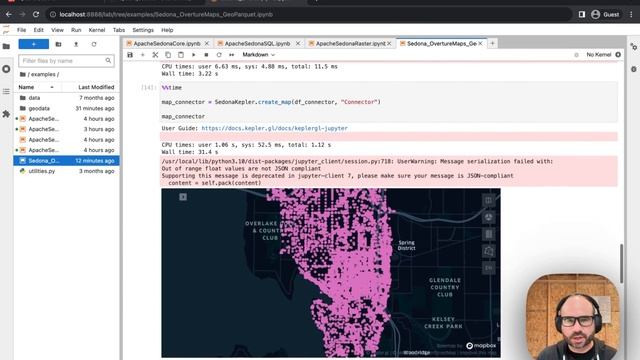Open the Edit menu
Screen dimensions: 640x360
38,30
